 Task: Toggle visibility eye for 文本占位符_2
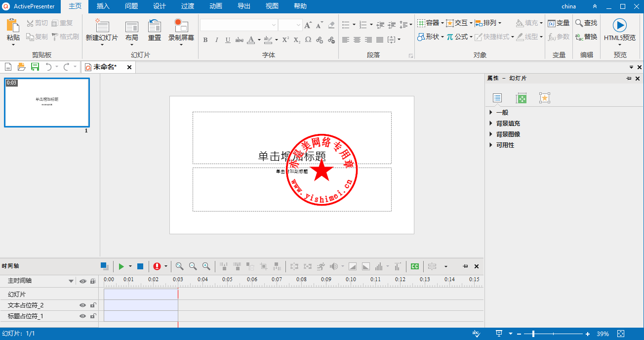(x=83, y=305)
